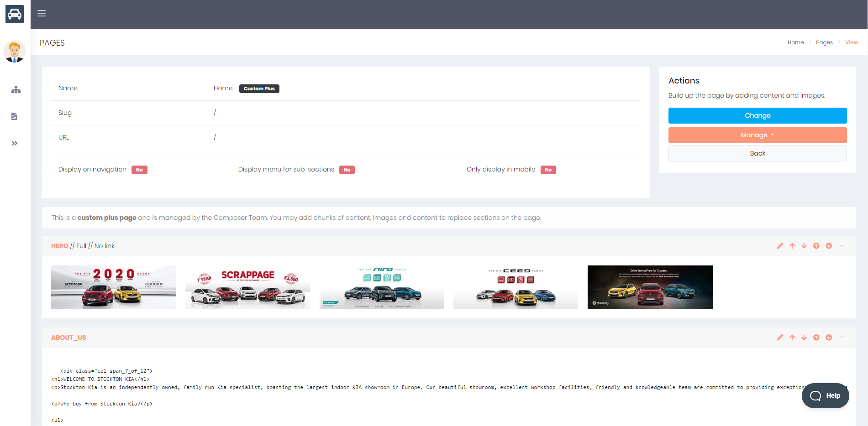Click the Home name value
The width and height of the screenshot is (868, 426).
[223, 88]
